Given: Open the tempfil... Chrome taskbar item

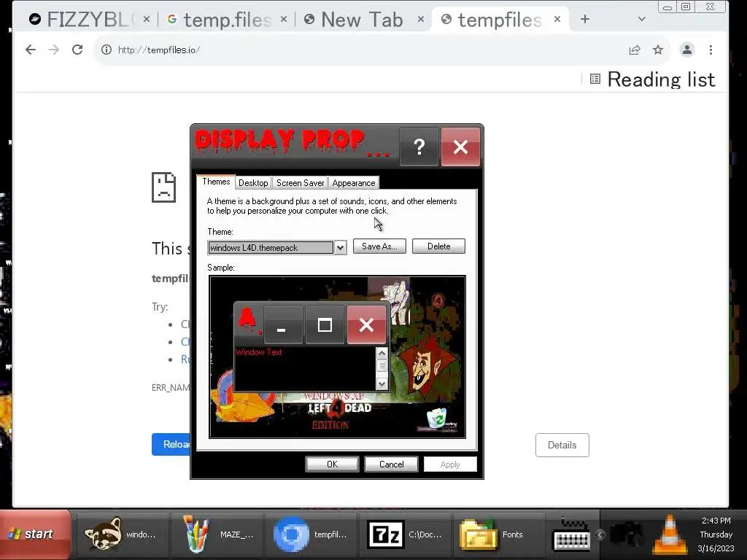Looking at the screenshot, I should tap(311, 534).
